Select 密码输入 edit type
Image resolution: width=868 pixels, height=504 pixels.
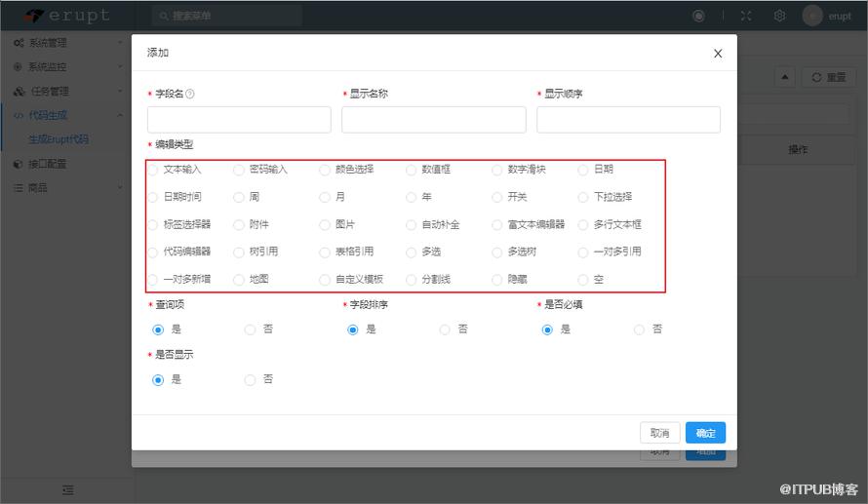pos(239,170)
